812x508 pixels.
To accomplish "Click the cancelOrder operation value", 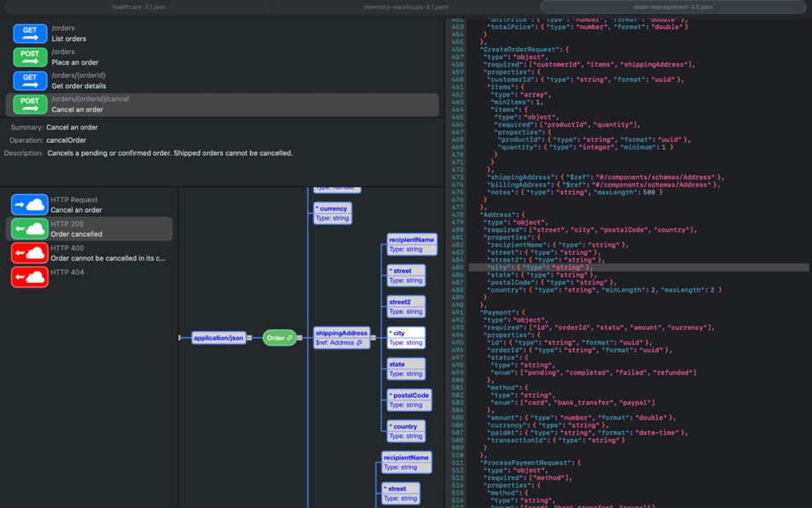I will click(x=67, y=140).
